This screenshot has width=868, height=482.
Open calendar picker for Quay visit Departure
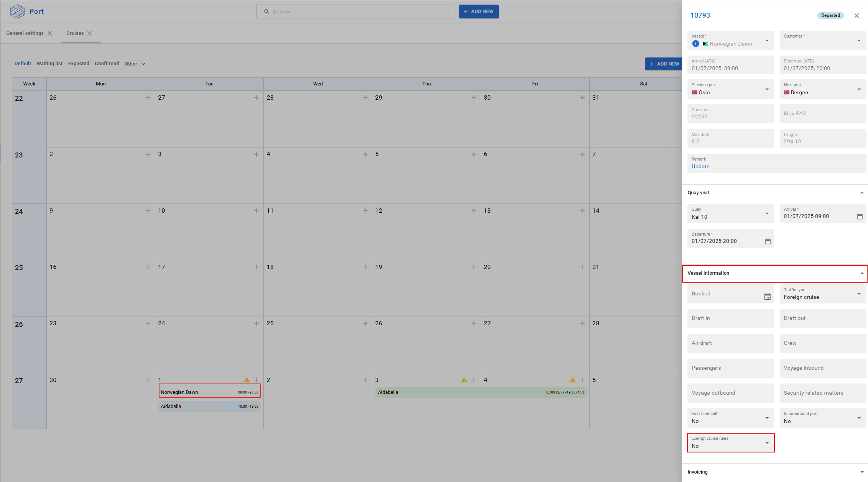tap(768, 241)
